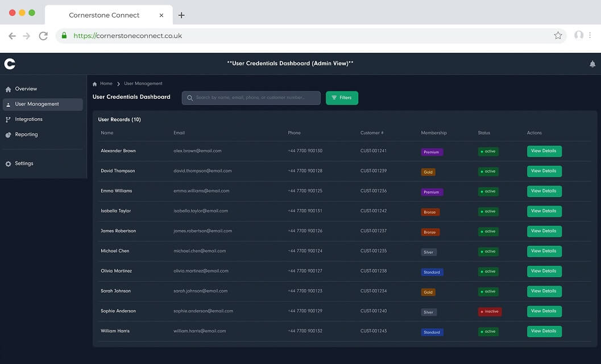Click the Home icon in the breadcrumb
This screenshot has height=364, width=601.
pos(95,83)
